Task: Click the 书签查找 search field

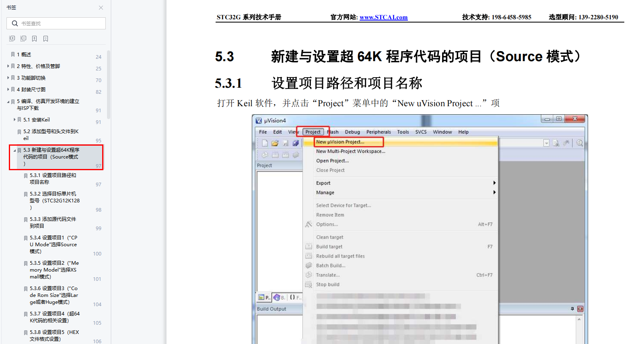Action: coord(56,23)
